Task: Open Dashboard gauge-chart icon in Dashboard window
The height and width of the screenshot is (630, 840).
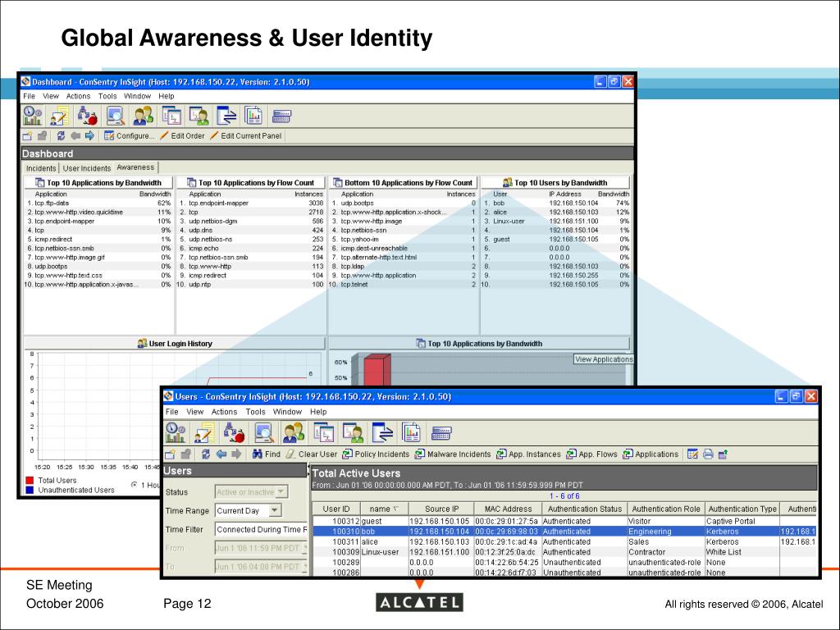Action: click(32, 115)
